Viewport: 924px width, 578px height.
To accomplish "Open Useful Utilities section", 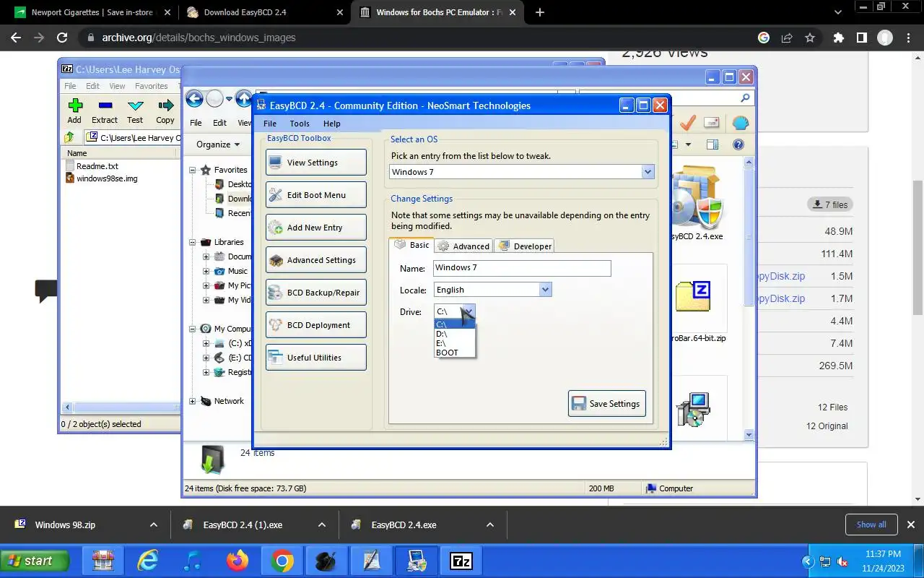I will click(x=316, y=358).
